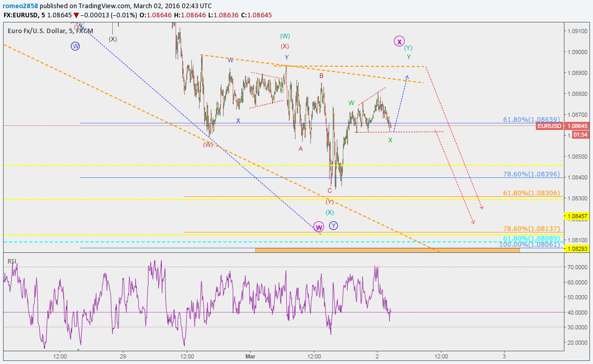
Task: Select the C:1.08645 close value
Action: tap(256, 15)
